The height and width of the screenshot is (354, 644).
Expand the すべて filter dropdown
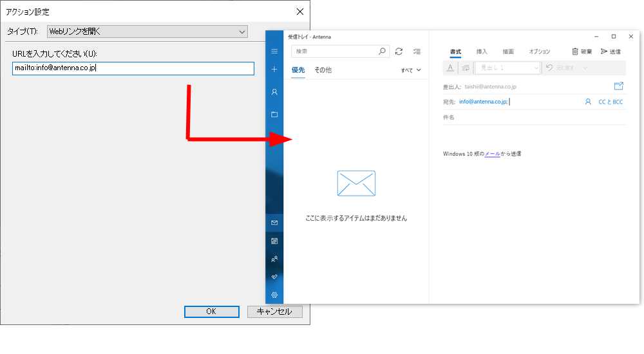click(x=411, y=70)
